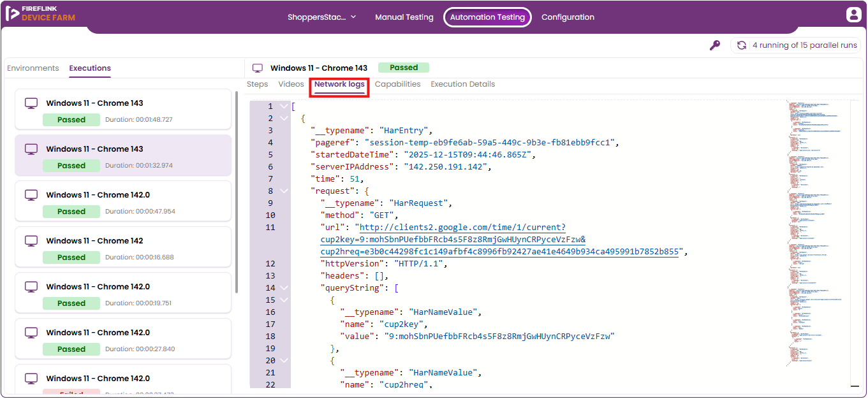Open the Configuration menu item

(x=568, y=17)
